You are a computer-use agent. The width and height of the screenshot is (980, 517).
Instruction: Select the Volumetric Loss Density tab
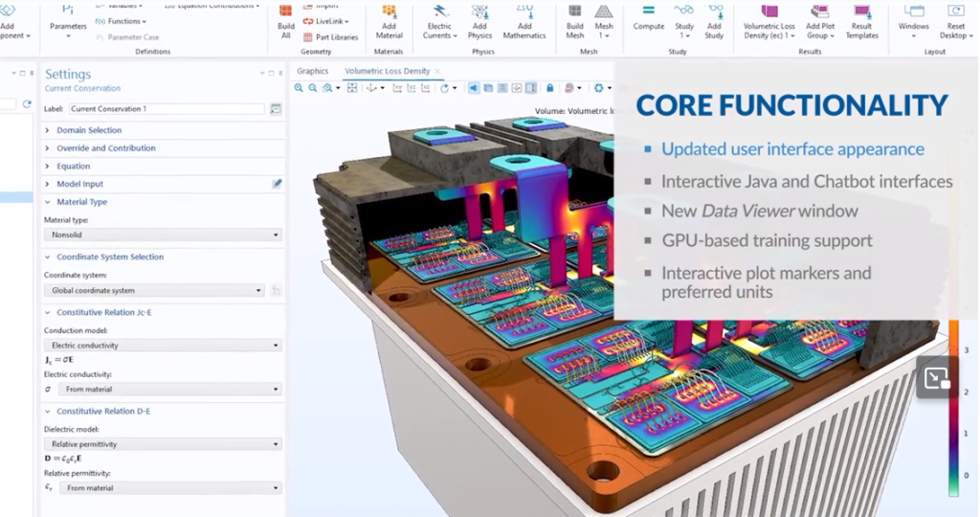(x=387, y=71)
